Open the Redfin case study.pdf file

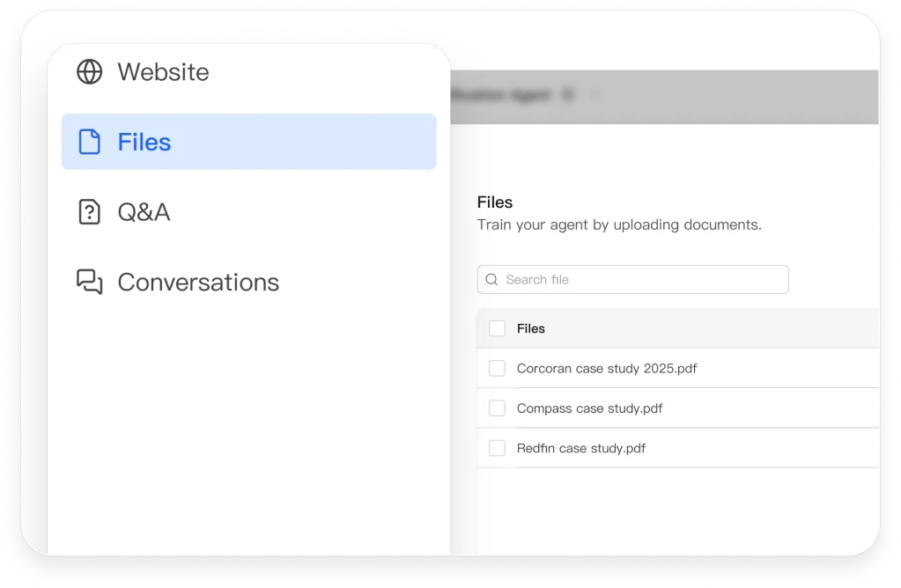pos(581,448)
